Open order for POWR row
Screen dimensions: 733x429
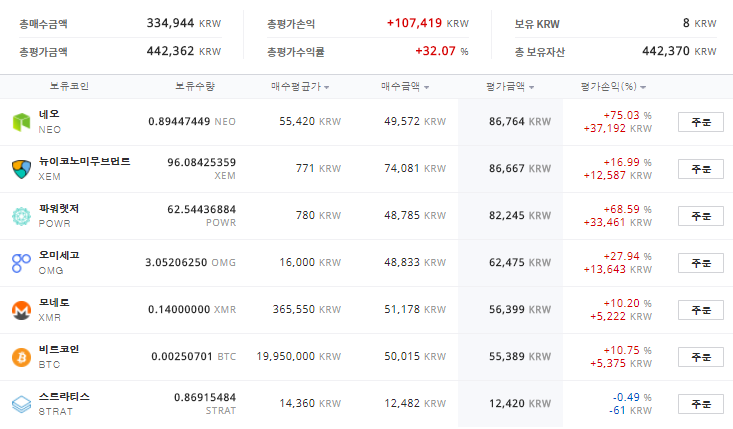click(x=700, y=216)
